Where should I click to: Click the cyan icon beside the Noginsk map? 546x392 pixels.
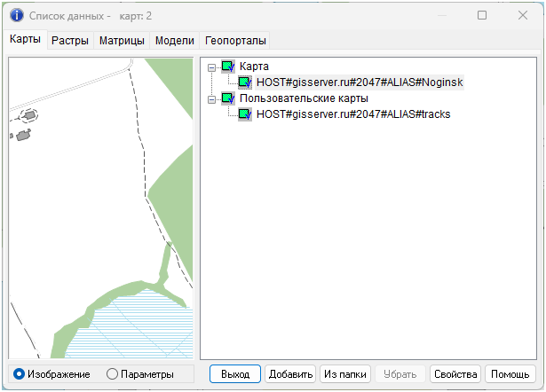tap(245, 82)
